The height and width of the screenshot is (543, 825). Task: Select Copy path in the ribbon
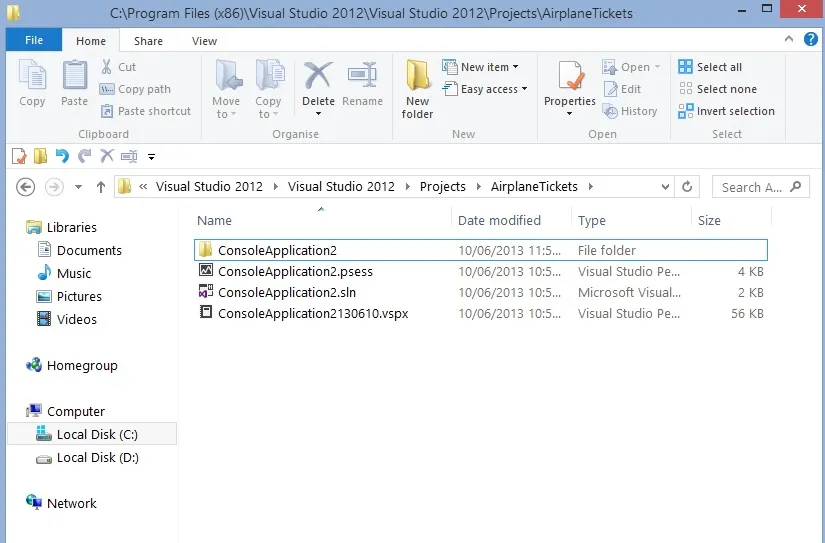(x=135, y=89)
